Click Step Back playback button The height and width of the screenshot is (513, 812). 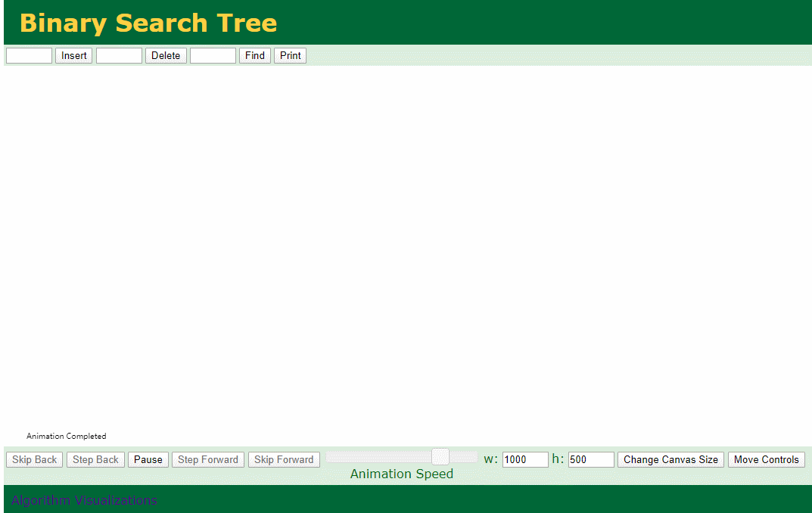tap(95, 460)
